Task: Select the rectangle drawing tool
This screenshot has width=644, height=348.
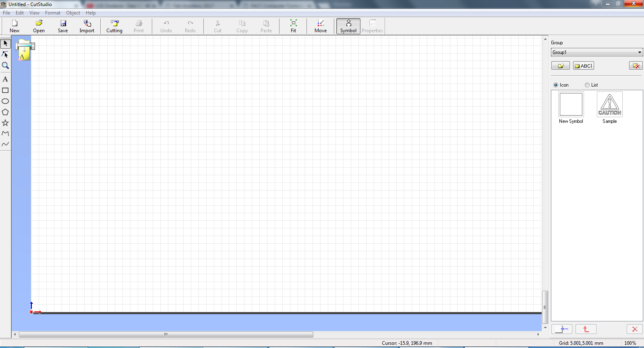Action: 5,90
